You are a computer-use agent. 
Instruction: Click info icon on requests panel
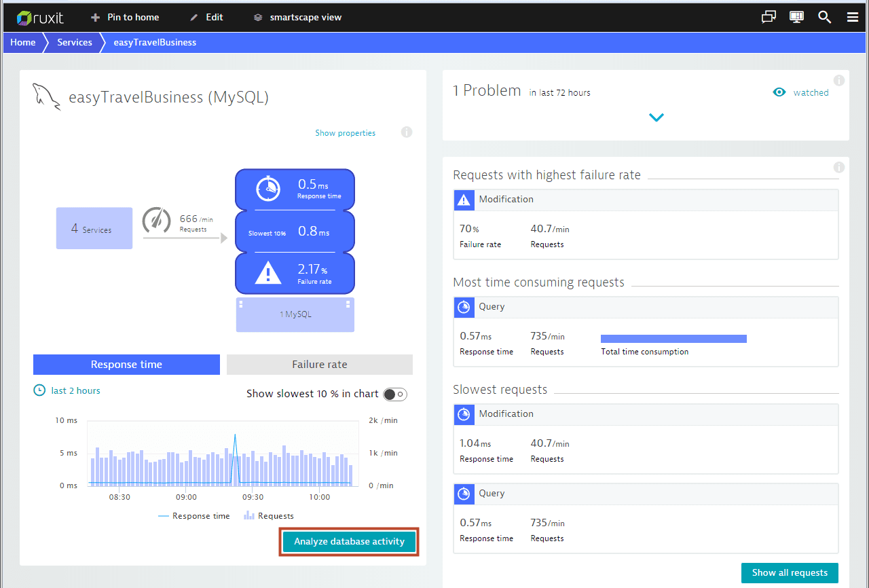839,167
